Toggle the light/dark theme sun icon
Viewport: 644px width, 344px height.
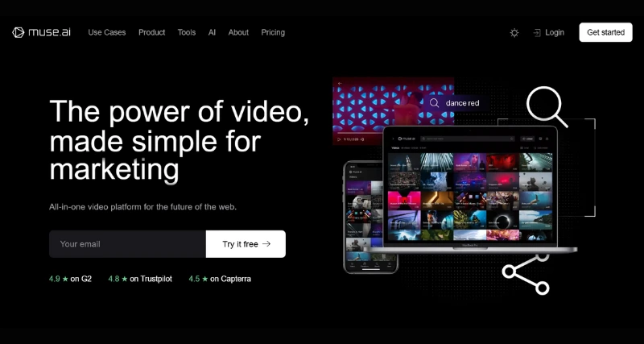tap(514, 33)
